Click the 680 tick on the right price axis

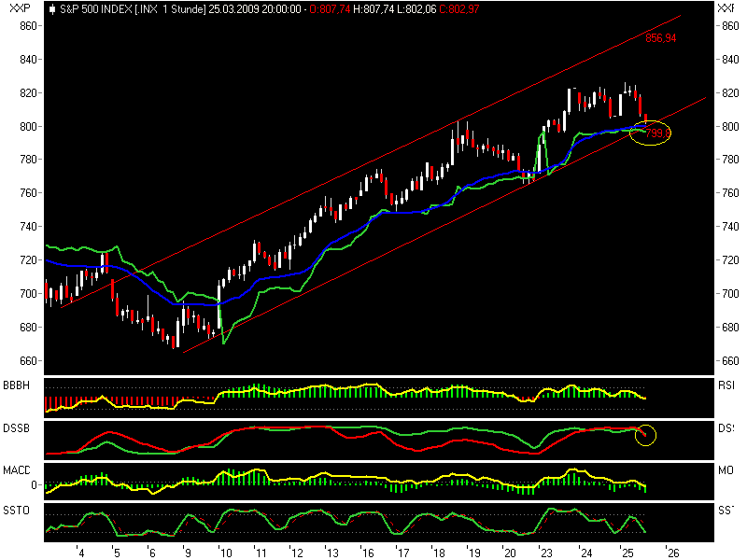click(730, 328)
